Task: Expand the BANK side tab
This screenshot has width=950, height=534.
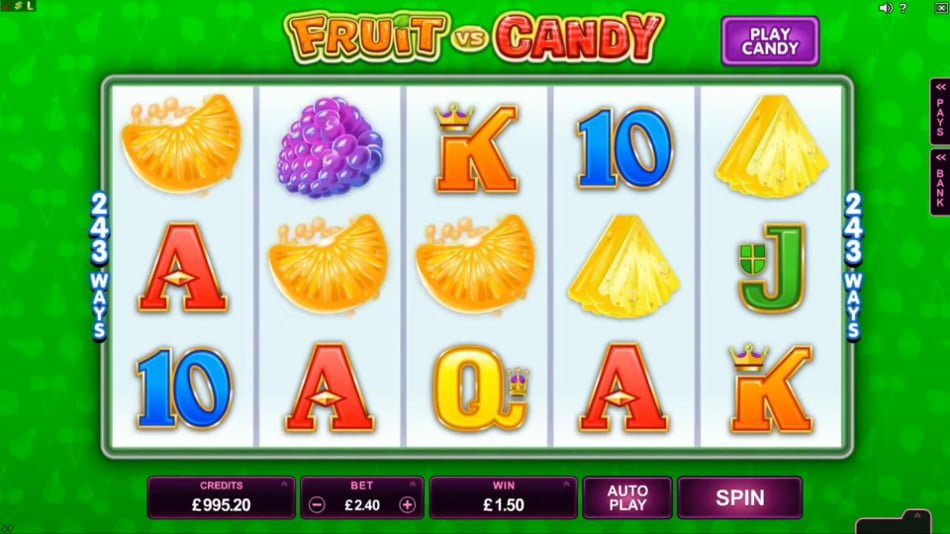Action: coord(940,182)
